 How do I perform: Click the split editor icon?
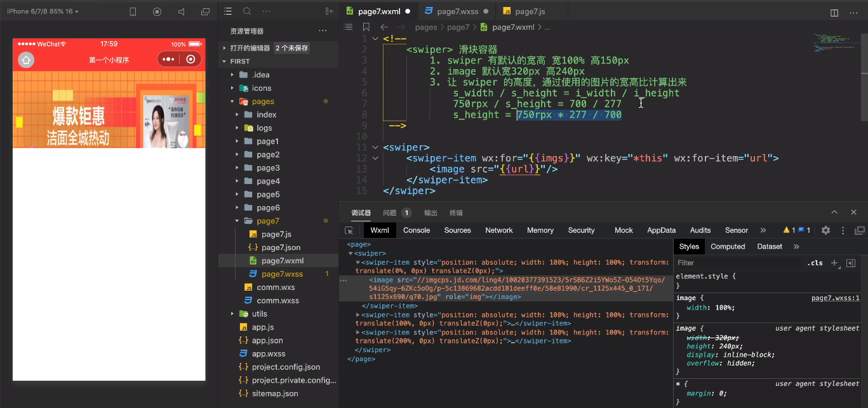point(834,12)
